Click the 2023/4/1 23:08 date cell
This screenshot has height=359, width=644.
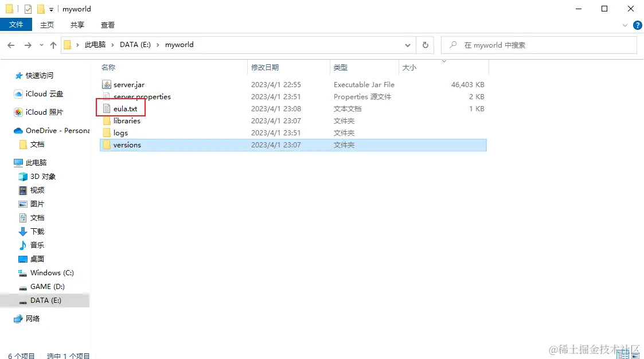[276, 109]
